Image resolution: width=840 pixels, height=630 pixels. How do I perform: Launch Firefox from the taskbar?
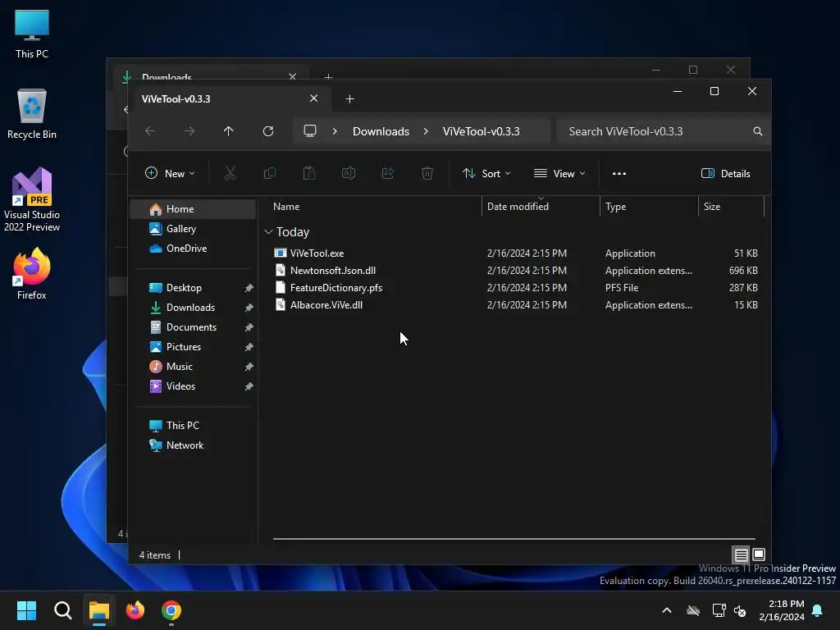(x=135, y=610)
